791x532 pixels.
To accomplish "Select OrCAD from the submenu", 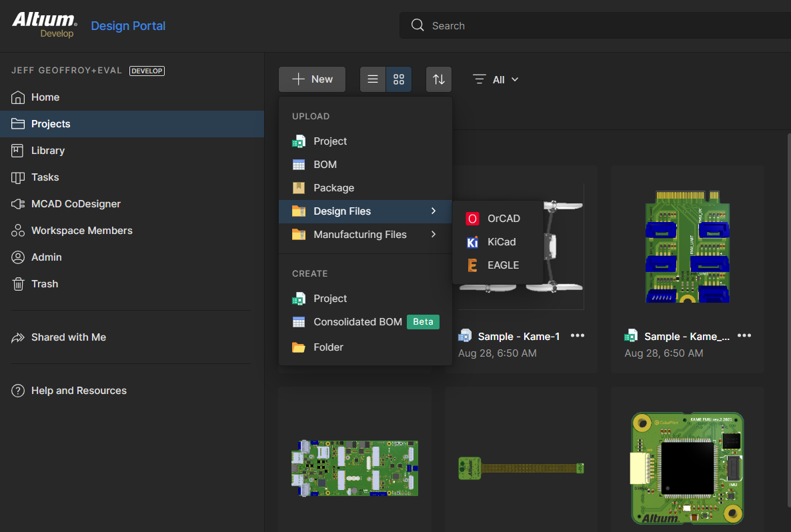I will (503, 219).
